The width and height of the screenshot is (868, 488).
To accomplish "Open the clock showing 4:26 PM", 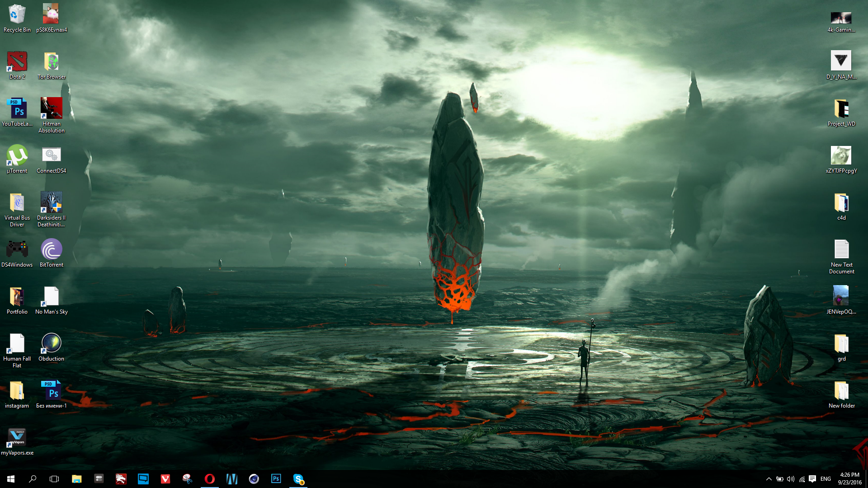I will (x=849, y=479).
